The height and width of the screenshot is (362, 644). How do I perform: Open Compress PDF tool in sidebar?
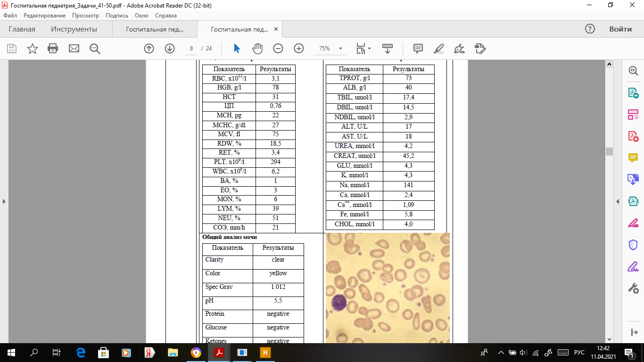click(x=633, y=201)
